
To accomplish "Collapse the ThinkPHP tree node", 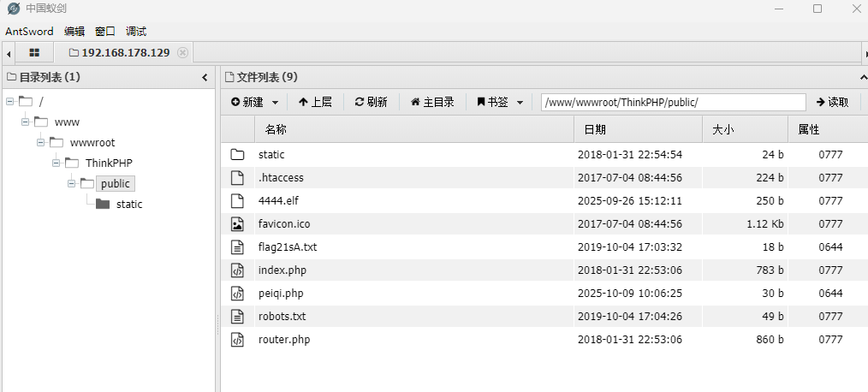I will coord(56,163).
